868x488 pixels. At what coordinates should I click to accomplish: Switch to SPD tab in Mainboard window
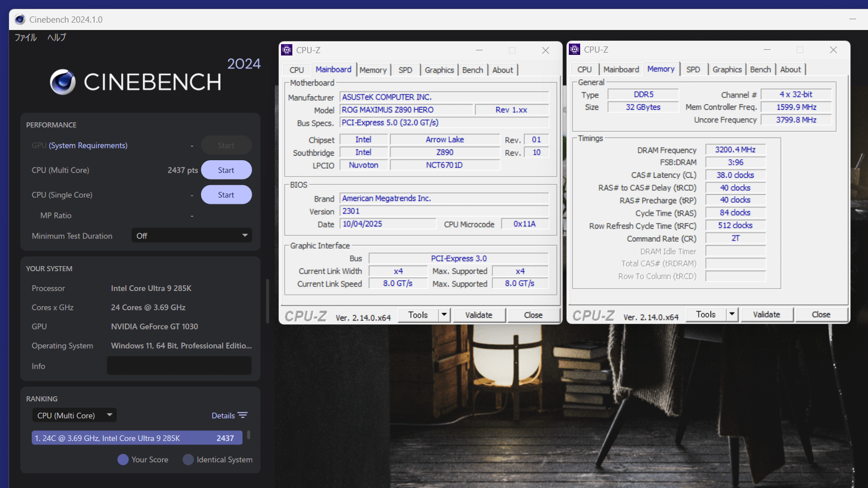(405, 70)
